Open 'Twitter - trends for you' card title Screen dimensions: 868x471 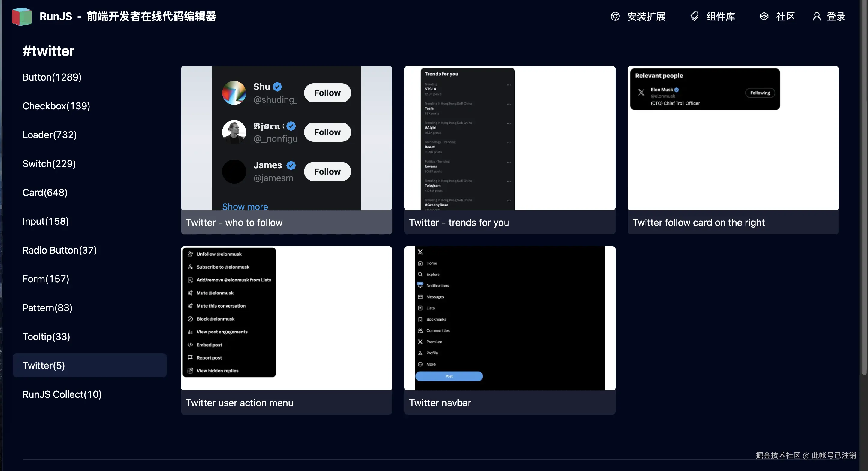[x=459, y=223]
